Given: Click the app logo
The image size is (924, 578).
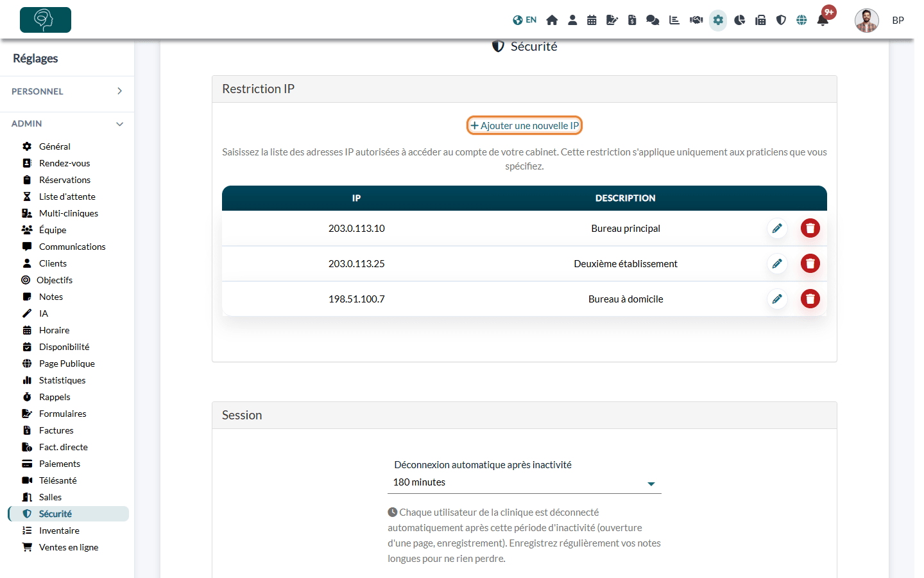Looking at the screenshot, I should (x=46, y=20).
